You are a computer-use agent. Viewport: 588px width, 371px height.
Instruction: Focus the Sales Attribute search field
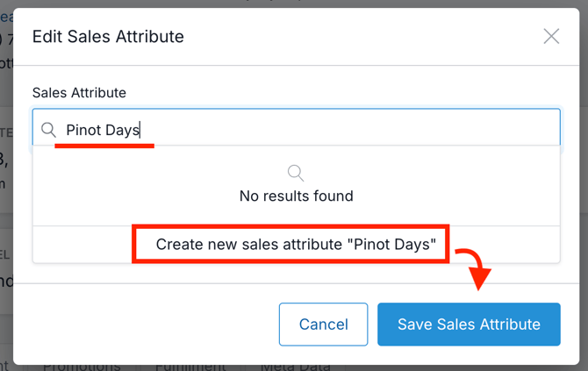coord(351,130)
